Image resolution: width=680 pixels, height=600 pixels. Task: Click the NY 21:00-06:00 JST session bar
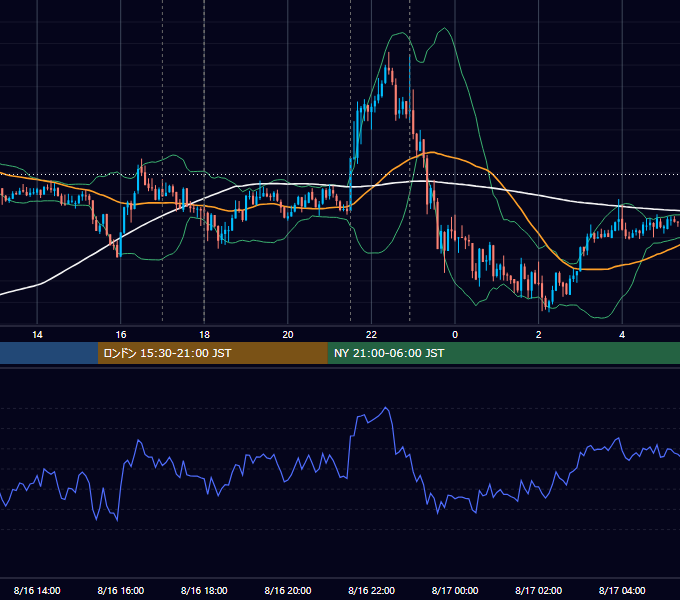point(503,353)
